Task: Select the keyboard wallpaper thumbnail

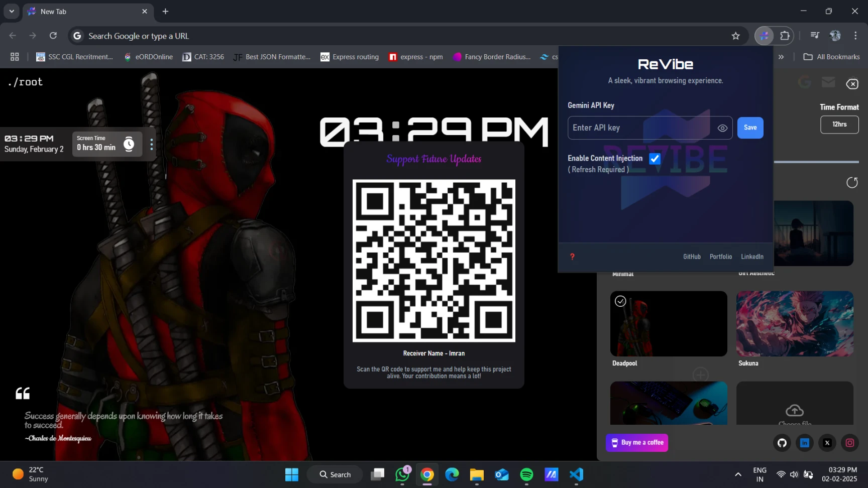Action: point(669,403)
